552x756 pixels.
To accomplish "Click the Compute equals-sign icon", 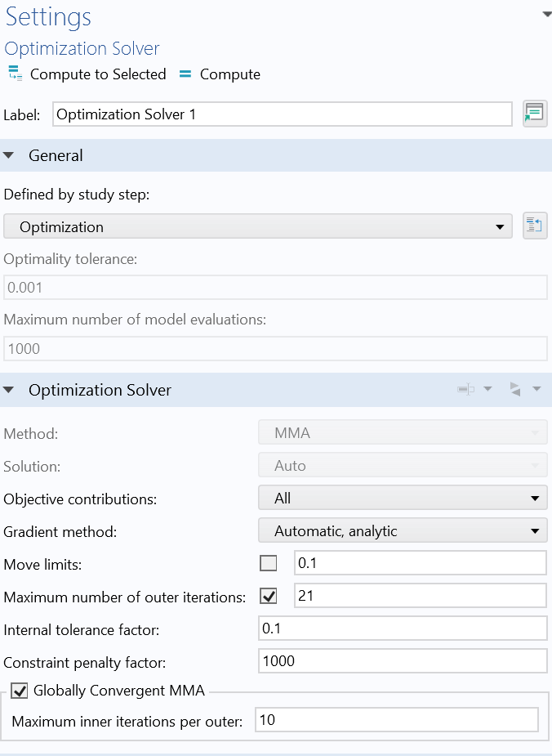I will (x=185, y=74).
